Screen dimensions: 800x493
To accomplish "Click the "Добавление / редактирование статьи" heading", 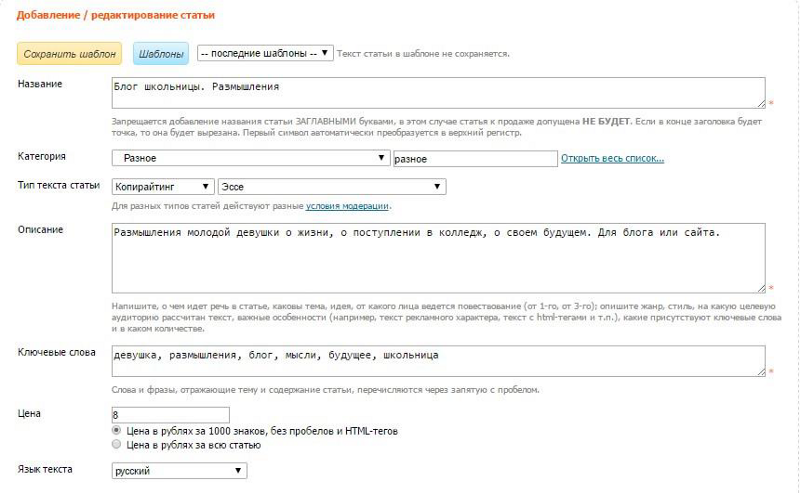I will (116, 16).
